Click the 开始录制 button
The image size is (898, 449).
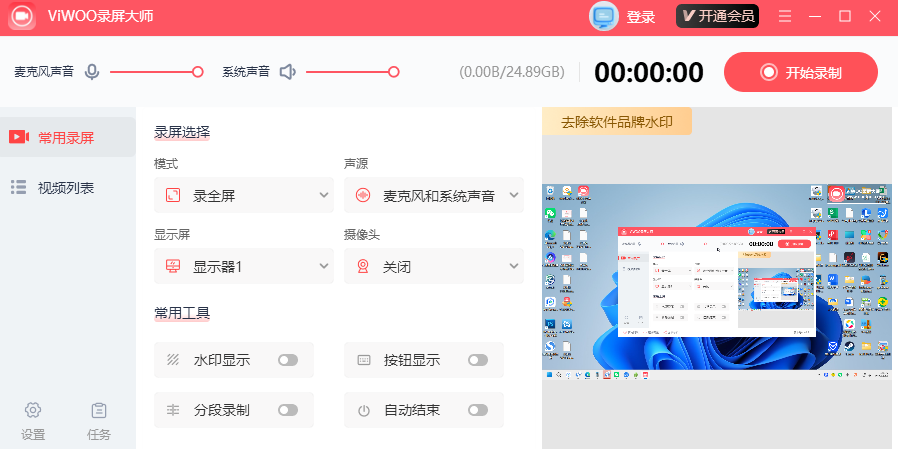pyautogui.click(x=801, y=72)
